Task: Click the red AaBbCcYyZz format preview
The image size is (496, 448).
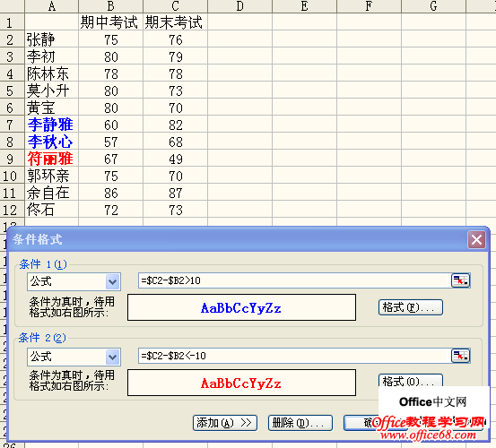Action: coord(241,383)
